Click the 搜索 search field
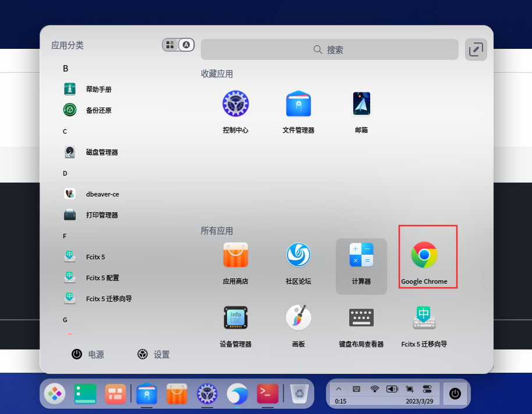This screenshot has width=532, height=414. (x=329, y=49)
